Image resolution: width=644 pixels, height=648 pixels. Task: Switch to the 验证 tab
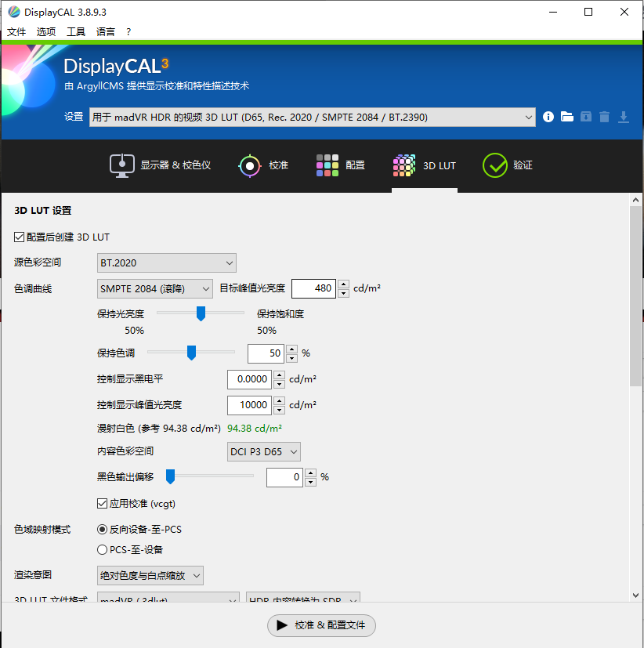pyautogui.click(x=508, y=165)
